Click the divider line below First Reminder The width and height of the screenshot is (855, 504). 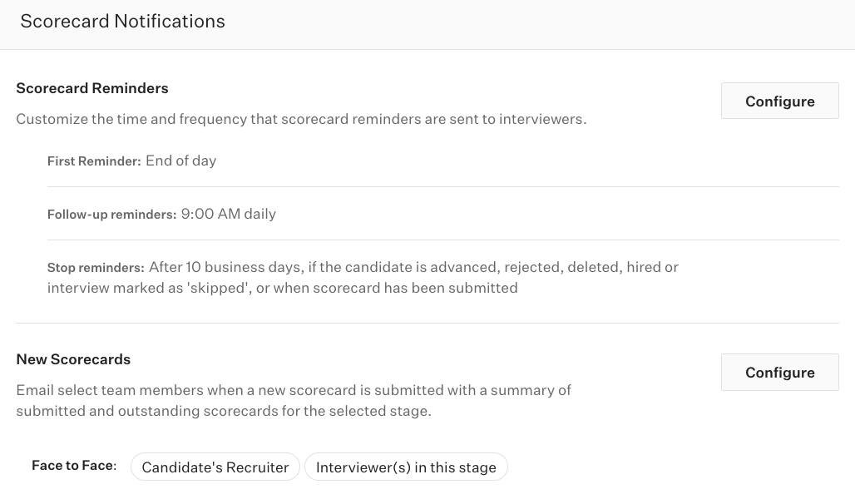442,187
